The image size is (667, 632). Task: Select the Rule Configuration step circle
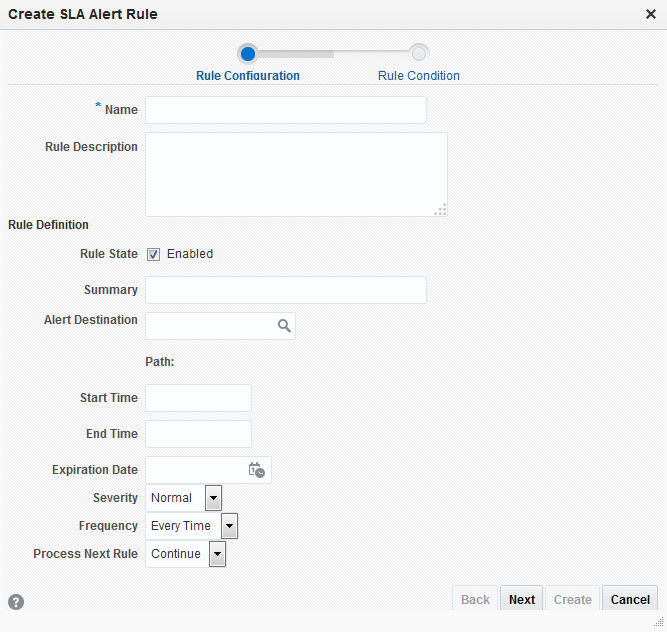[248, 54]
